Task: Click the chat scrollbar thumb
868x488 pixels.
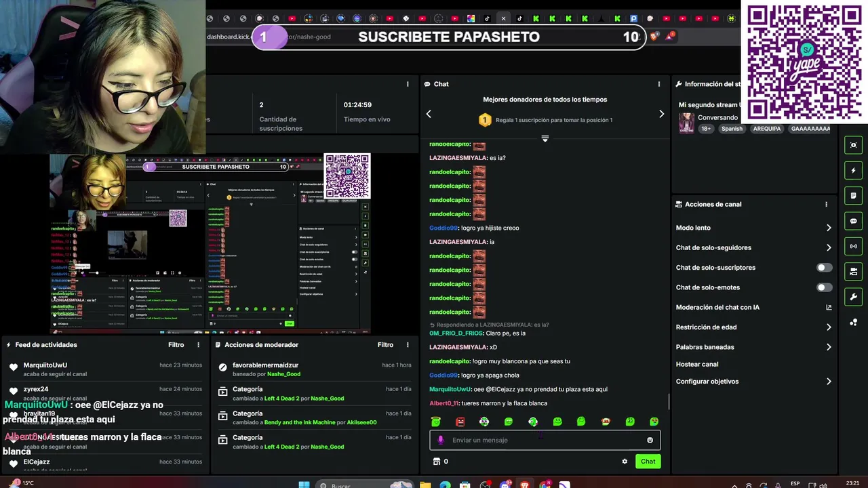Action: coord(669,402)
